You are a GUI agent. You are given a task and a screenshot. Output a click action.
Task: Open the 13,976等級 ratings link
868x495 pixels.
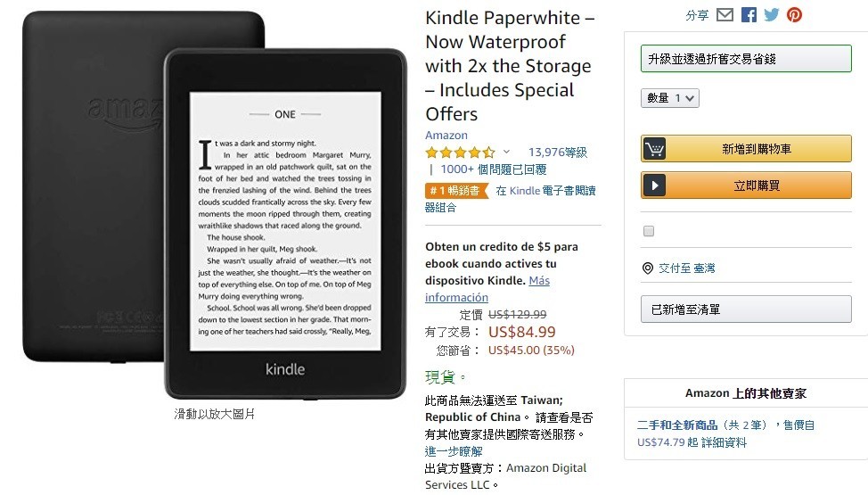[x=558, y=152]
